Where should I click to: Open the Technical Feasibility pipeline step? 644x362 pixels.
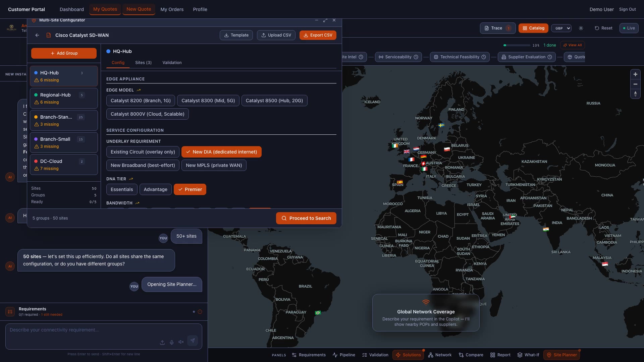460,57
